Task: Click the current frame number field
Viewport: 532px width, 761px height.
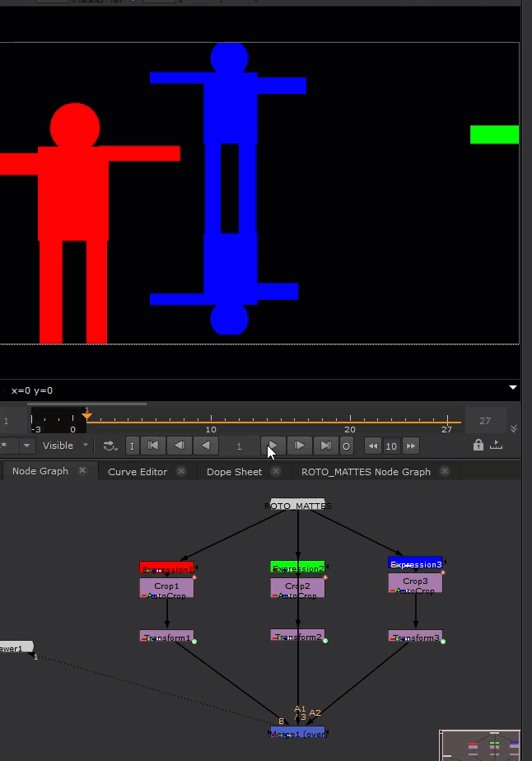Action: [x=240, y=446]
